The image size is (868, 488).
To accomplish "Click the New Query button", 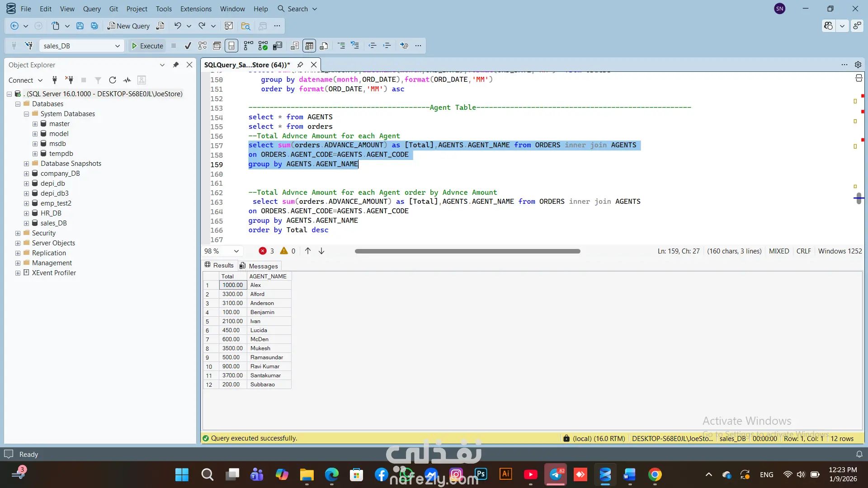I will [128, 26].
